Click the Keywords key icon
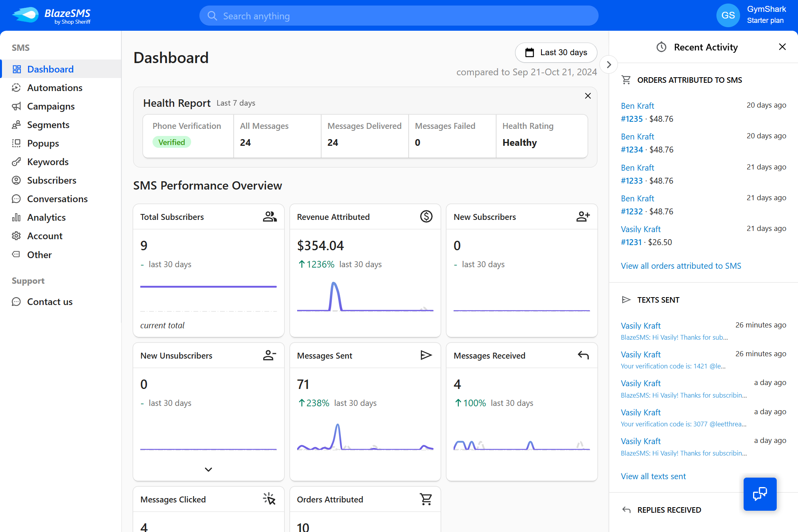Screen dimensions: 798x532 pos(16,162)
